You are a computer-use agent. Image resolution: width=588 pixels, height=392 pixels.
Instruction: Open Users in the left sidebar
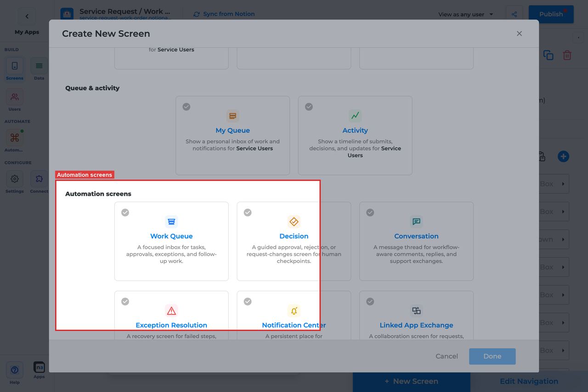tap(15, 100)
